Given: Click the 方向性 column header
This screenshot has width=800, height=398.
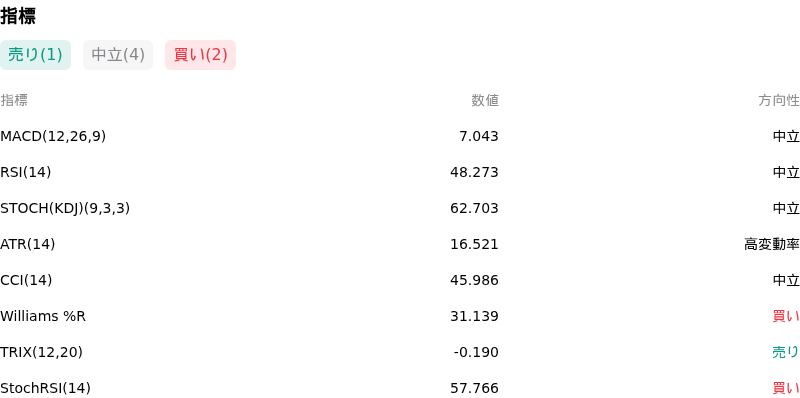Looking at the screenshot, I should coord(779,101).
